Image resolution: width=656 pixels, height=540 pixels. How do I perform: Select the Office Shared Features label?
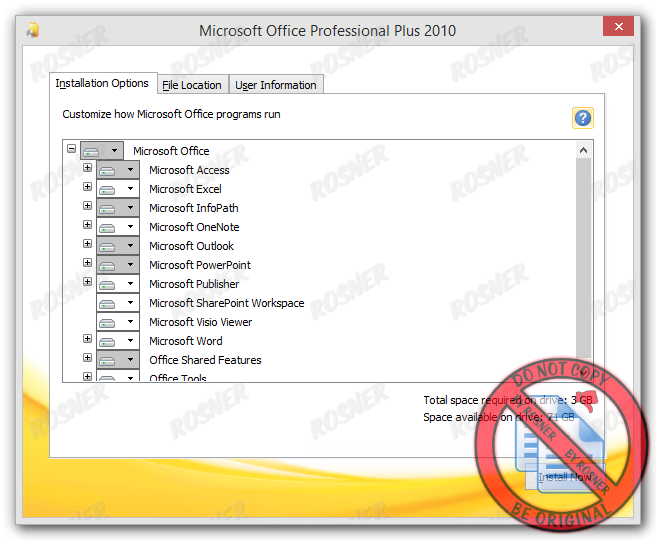205,361
